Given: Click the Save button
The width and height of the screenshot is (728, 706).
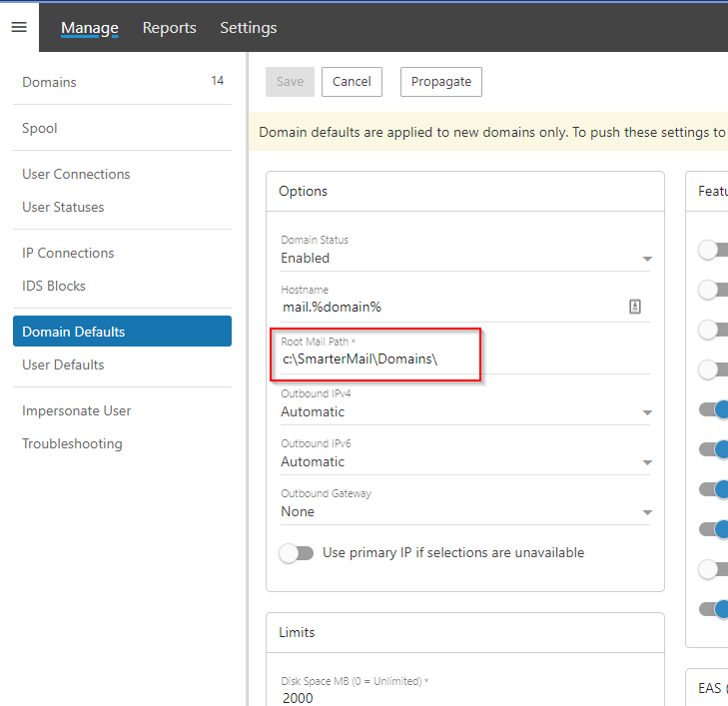Looking at the screenshot, I should click(x=290, y=82).
